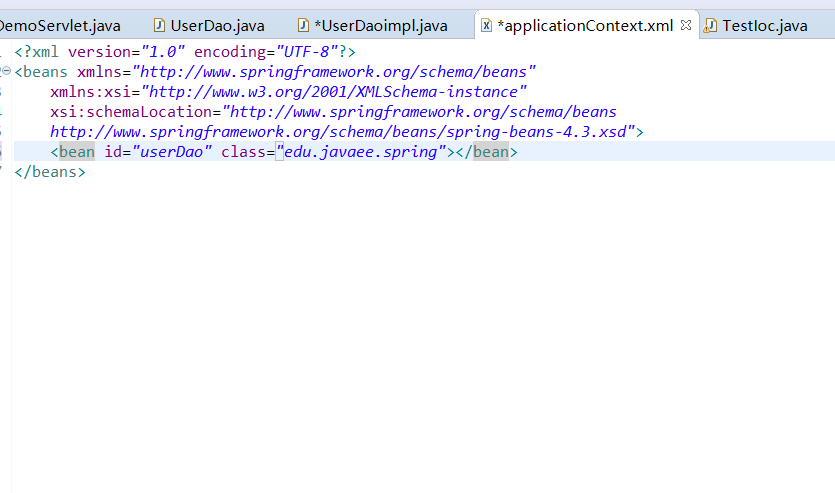Click the spring-beans-4.3.xsd URL line
835x493 pixels.
pos(342,132)
